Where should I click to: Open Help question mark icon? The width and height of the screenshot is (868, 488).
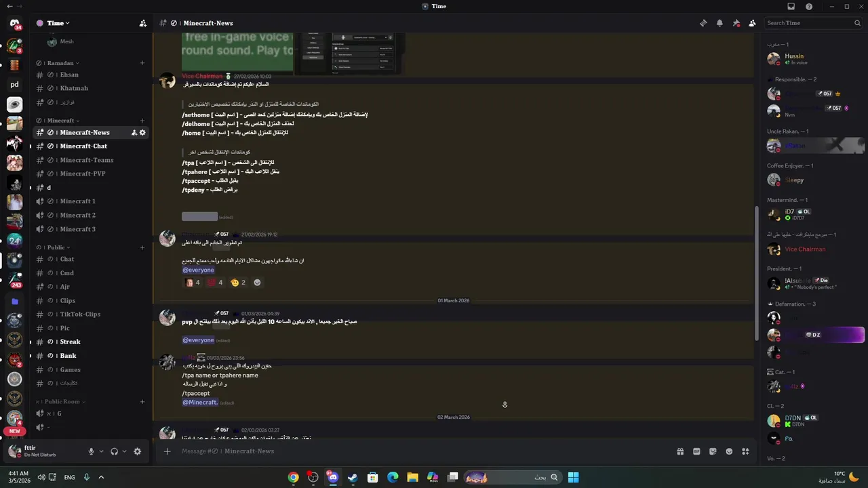pyautogui.click(x=809, y=6)
